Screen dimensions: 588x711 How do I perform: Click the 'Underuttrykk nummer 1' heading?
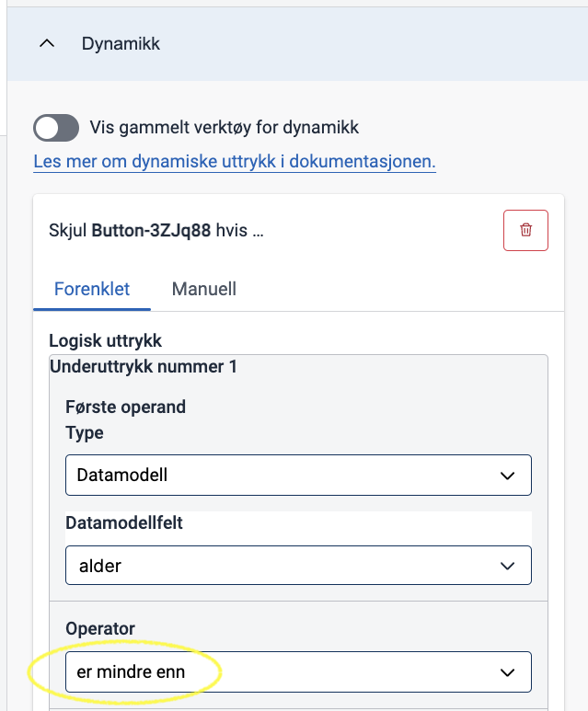(144, 366)
